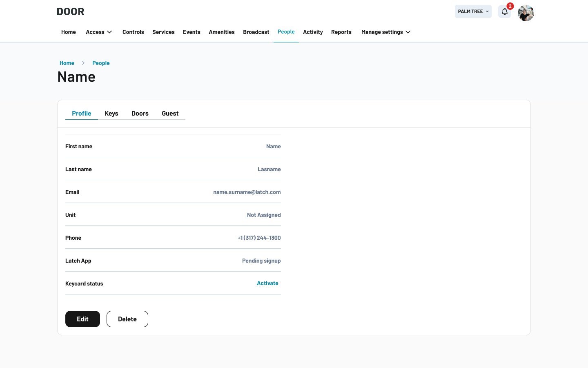This screenshot has height=368, width=588.
Task: Expand the Access menu
Action: point(99,32)
